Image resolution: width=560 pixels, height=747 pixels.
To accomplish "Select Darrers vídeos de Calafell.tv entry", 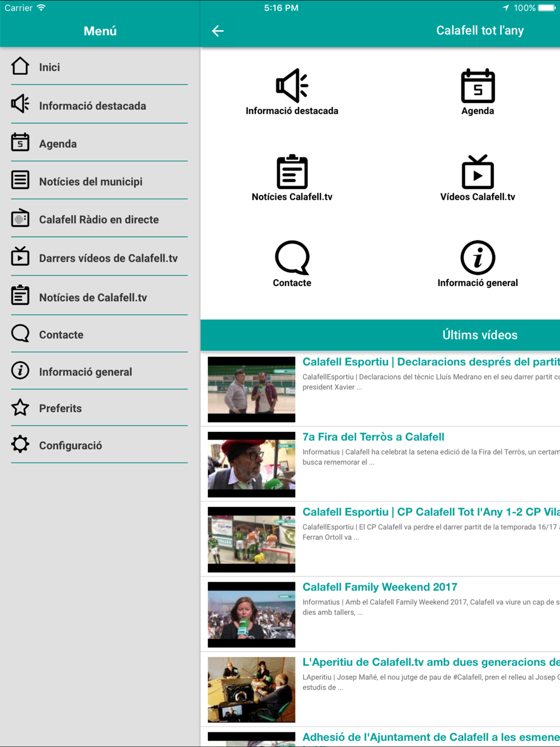I will pyautogui.click(x=108, y=258).
